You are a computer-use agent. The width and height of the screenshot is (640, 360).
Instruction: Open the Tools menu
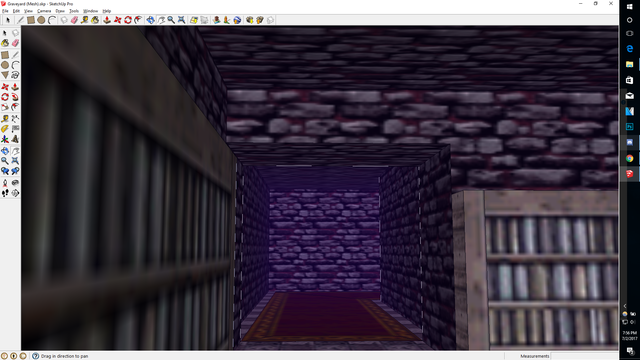(74, 11)
